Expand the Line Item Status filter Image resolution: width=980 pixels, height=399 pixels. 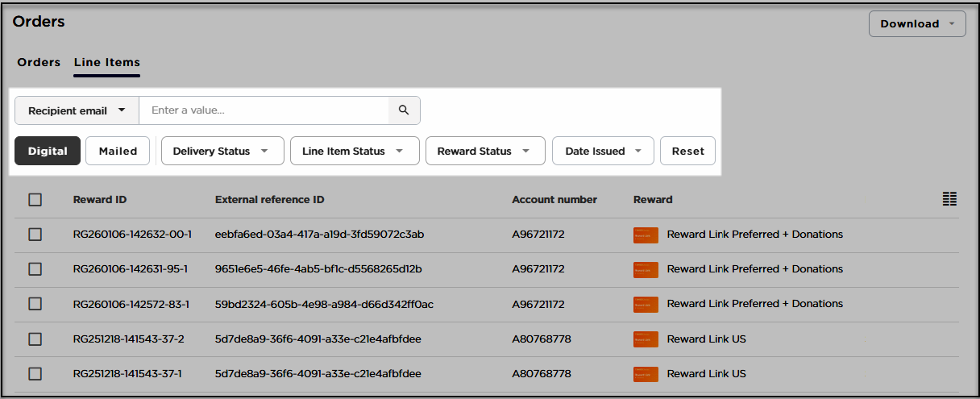pos(355,151)
